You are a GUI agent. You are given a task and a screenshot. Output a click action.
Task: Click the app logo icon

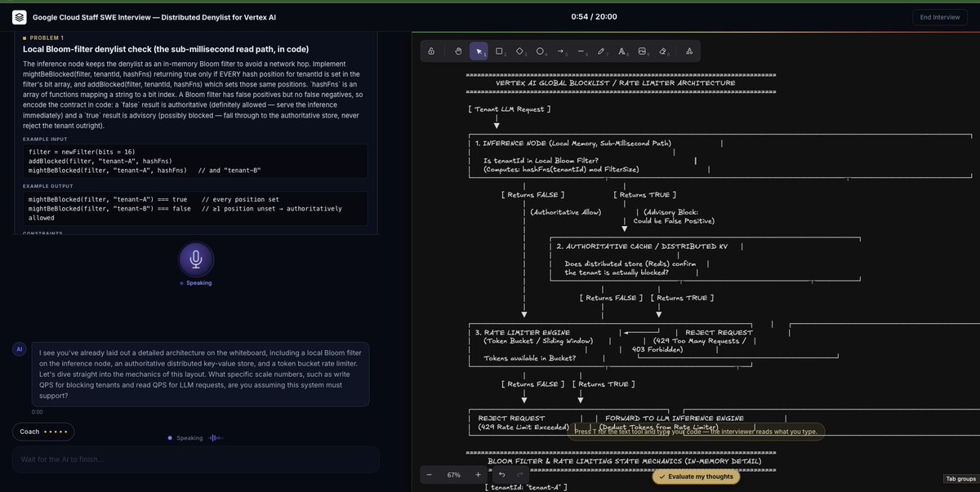click(x=20, y=16)
